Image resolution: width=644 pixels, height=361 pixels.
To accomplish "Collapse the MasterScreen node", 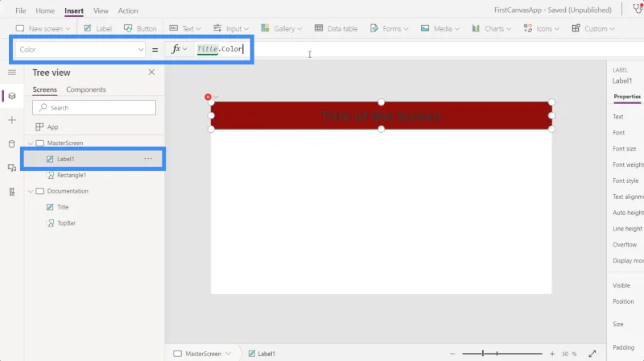I will (31, 143).
